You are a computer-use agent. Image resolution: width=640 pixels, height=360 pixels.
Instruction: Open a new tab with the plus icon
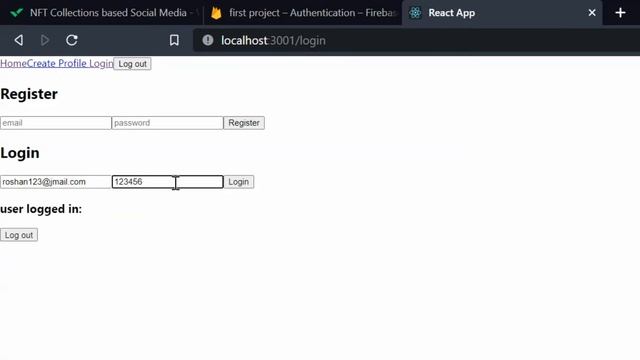click(x=620, y=13)
